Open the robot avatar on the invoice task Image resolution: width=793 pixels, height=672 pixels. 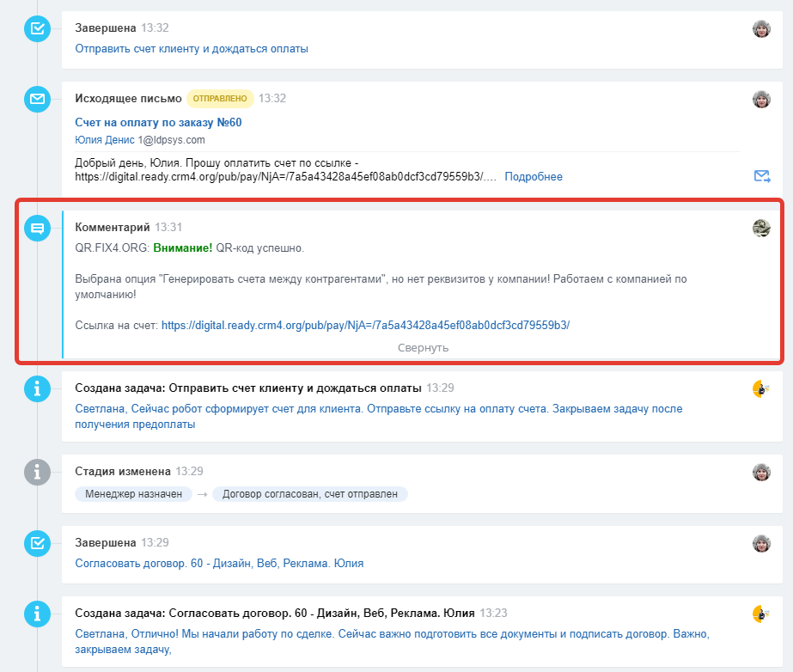tap(761, 388)
